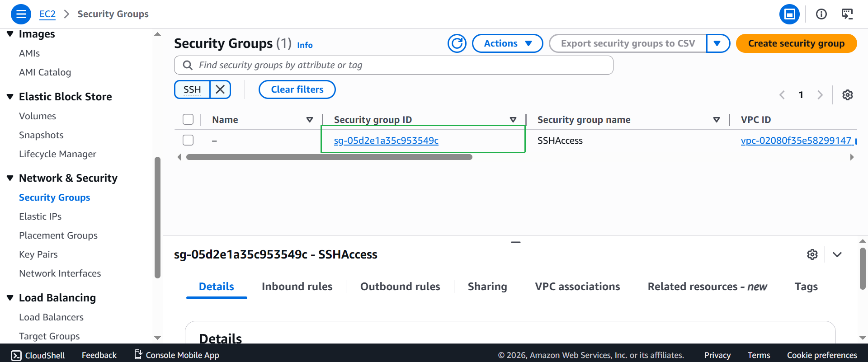Open Load Balancers in the sidebar
Screen dimensions: 868x362
[51, 317]
